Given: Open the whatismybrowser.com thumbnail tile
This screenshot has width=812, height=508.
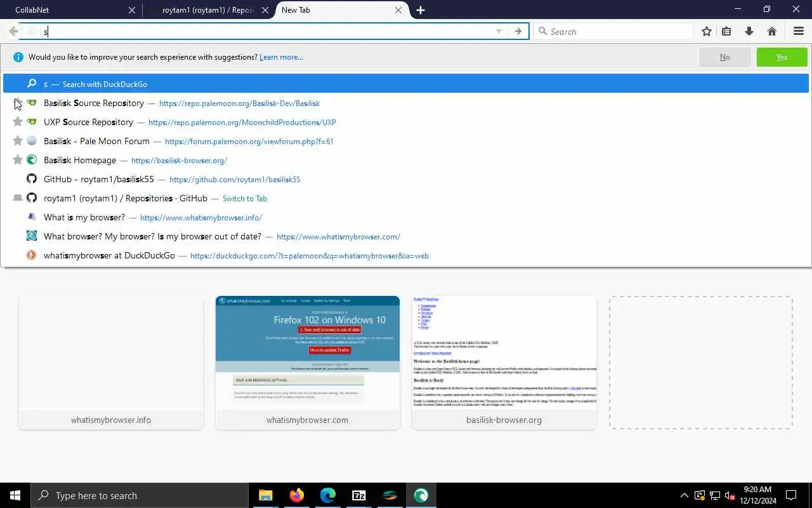Looking at the screenshot, I should (308, 363).
